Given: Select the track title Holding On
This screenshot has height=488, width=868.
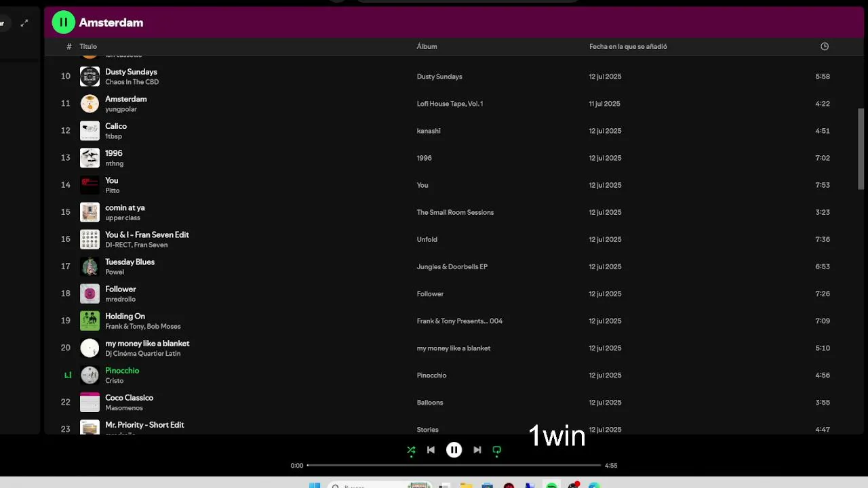Looking at the screenshot, I should [x=125, y=316].
